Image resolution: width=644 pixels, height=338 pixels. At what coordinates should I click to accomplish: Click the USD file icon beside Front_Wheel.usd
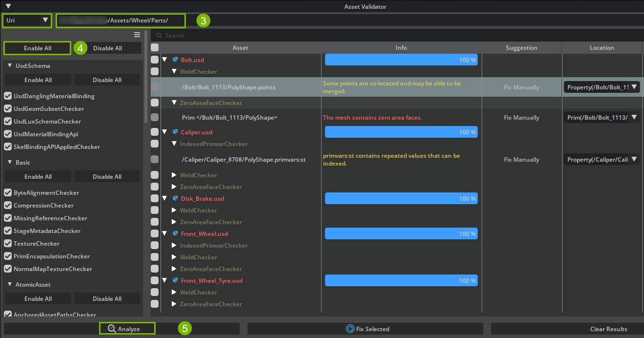175,233
